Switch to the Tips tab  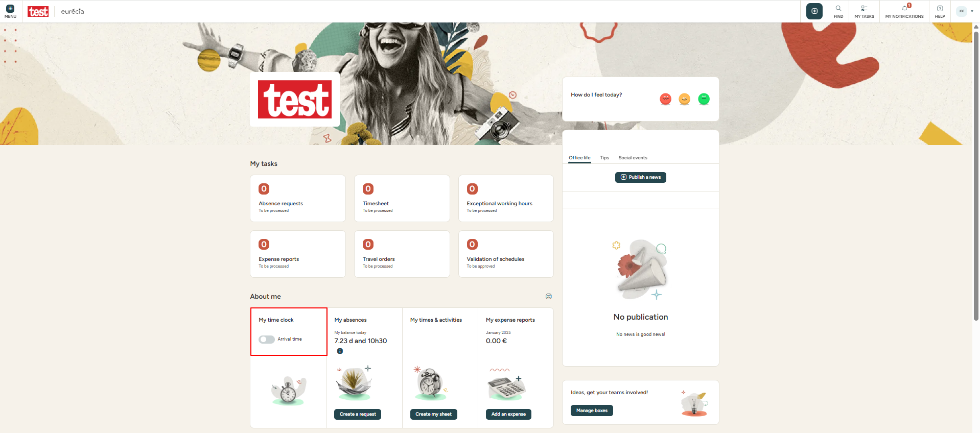604,158
